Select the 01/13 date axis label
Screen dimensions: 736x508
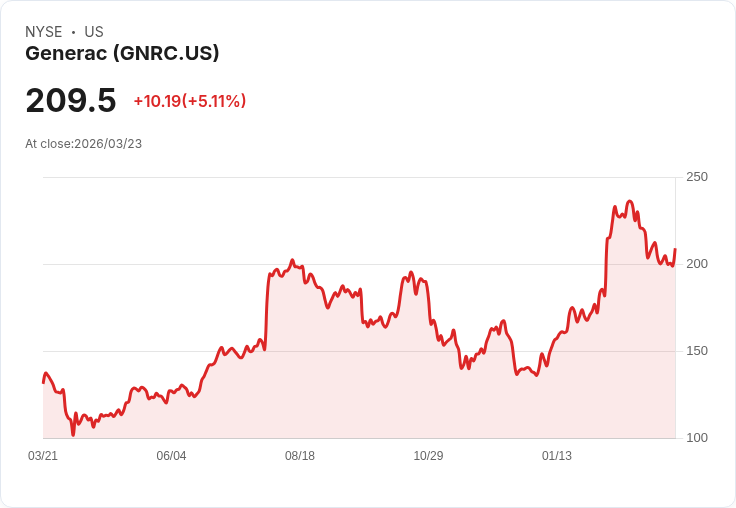click(557, 455)
